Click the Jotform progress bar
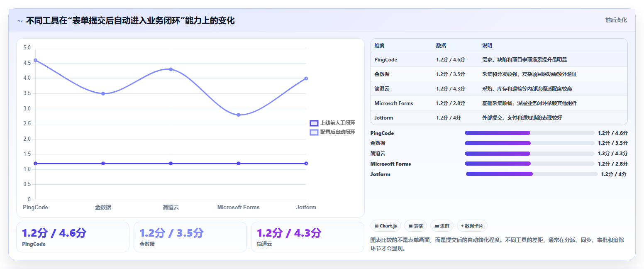The image size is (644, 269). pyautogui.click(x=532, y=174)
